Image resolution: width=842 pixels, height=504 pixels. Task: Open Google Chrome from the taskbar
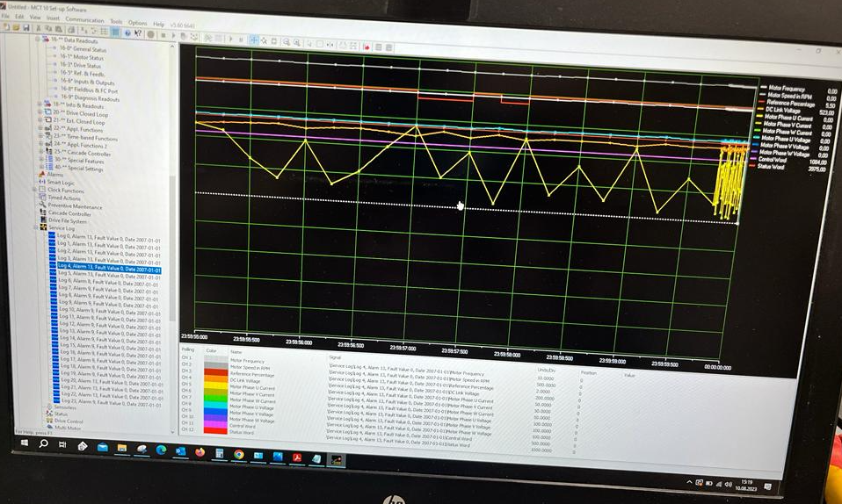[238, 454]
